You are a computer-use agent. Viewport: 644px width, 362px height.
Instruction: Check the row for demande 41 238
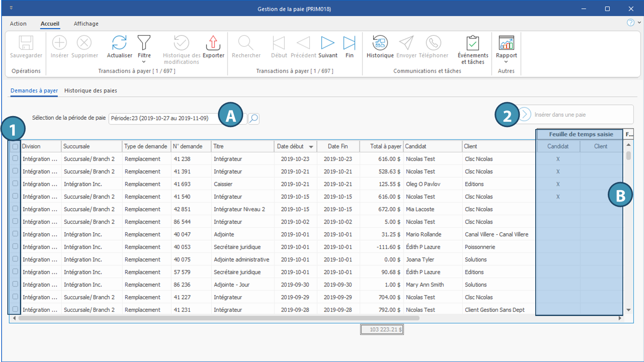[x=15, y=158]
